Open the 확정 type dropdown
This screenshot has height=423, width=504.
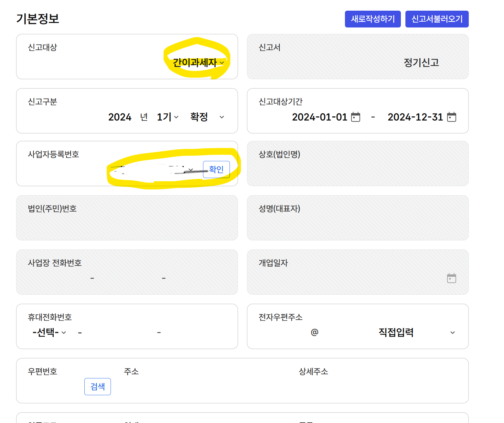207,117
